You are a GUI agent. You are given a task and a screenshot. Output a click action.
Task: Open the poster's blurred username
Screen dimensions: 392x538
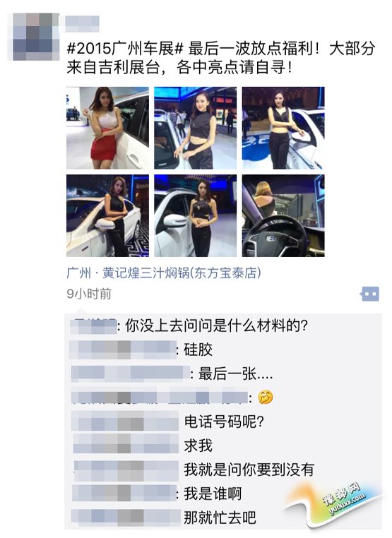click(x=83, y=24)
